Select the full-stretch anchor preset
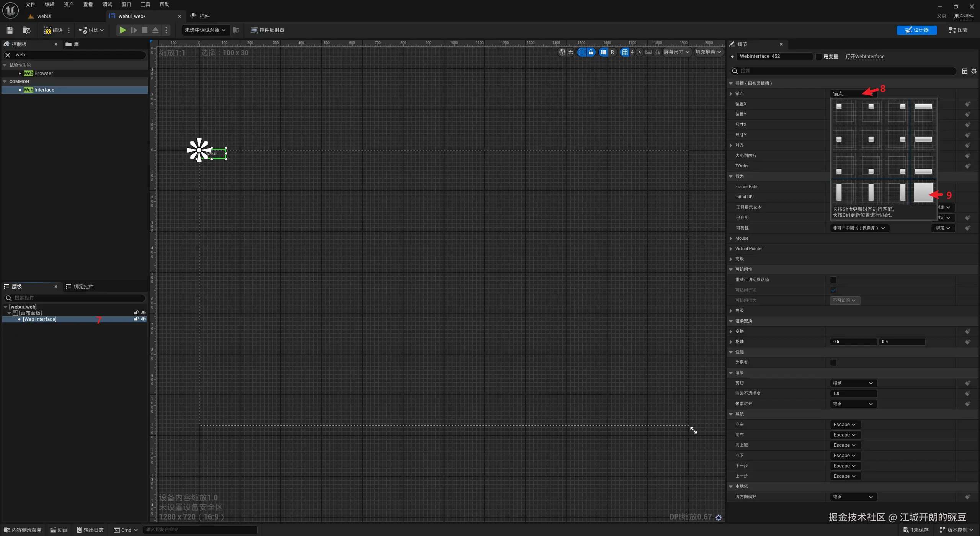Viewport: 980px width, 536px height. pos(923,192)
